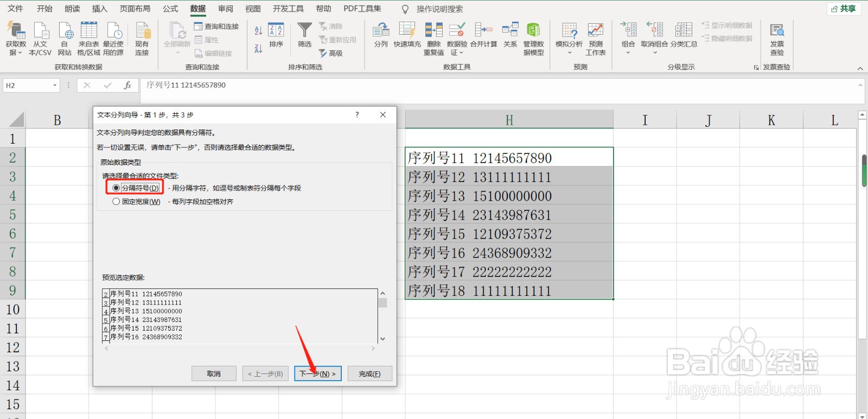
Task: Open Consolidate (合并计算)
Action: 483,35
